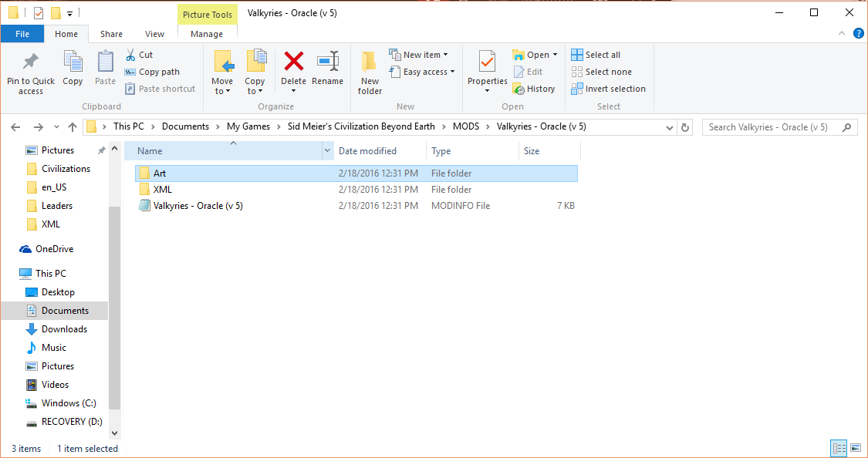The height and width of the screenshot is (458, 868).
Task: Open Music in navigation pane
Action: [x=53, y=348]
